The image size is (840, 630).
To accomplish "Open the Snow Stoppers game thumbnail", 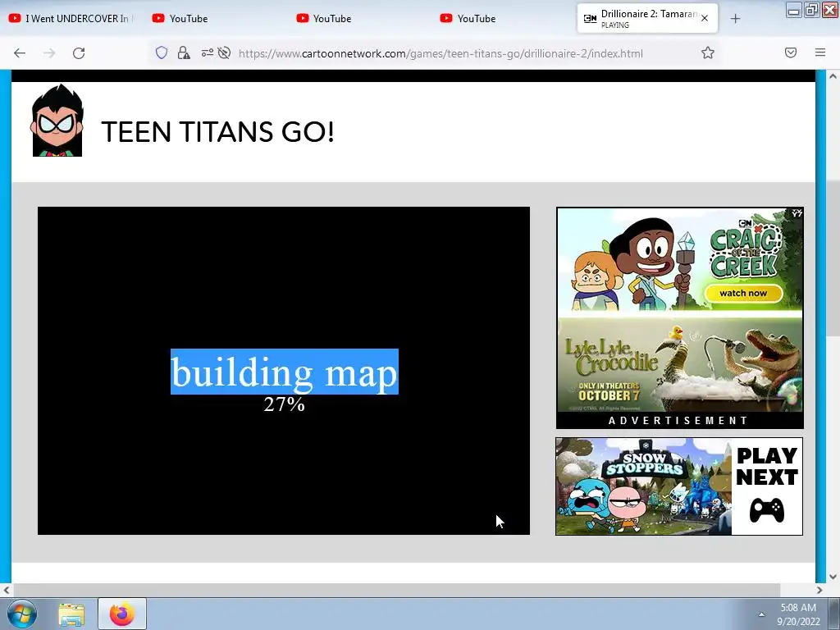I will pyautogui.click(x=644, y=486).
